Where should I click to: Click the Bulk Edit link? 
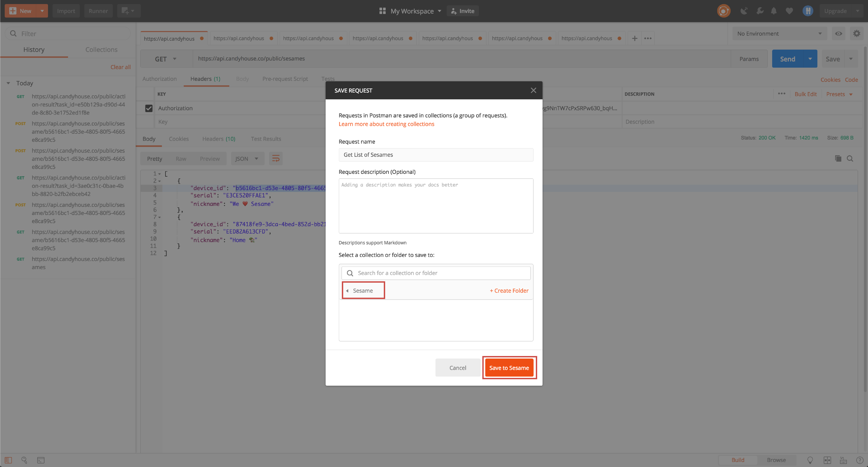point(805,94)
